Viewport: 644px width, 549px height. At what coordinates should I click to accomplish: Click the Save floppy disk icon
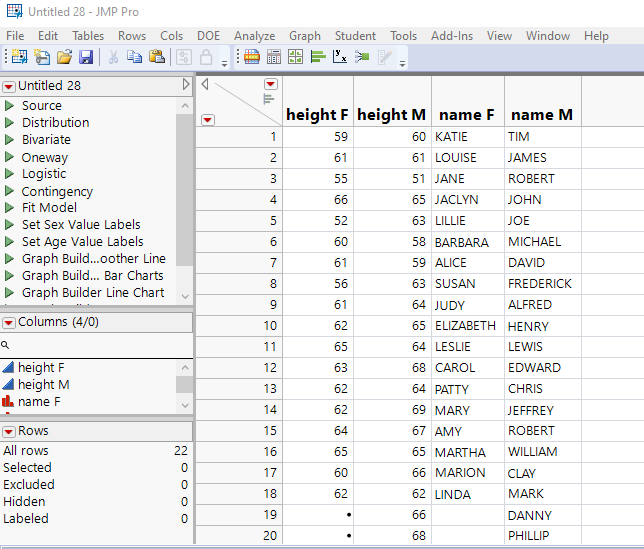coord(86,57)
